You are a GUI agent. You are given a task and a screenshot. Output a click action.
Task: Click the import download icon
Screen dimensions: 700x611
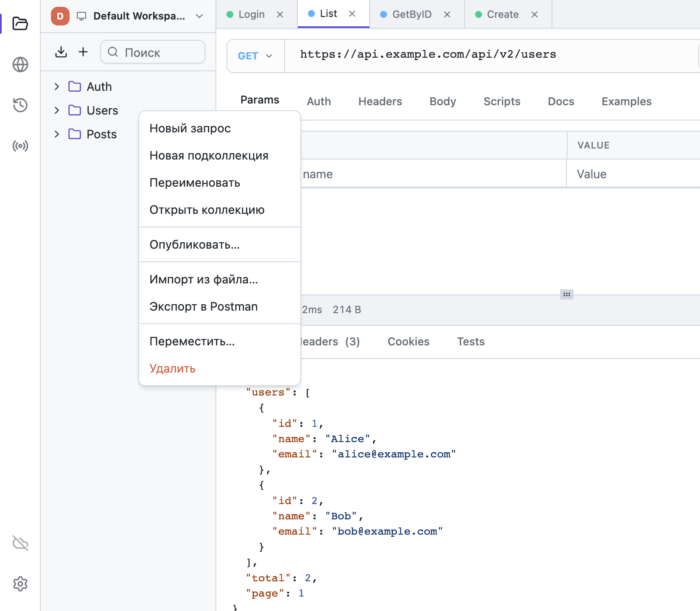(61, 52)
